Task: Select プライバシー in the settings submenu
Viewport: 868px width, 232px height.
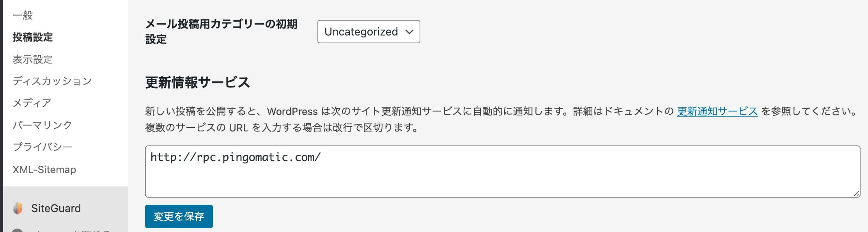Action: (43, 147)
